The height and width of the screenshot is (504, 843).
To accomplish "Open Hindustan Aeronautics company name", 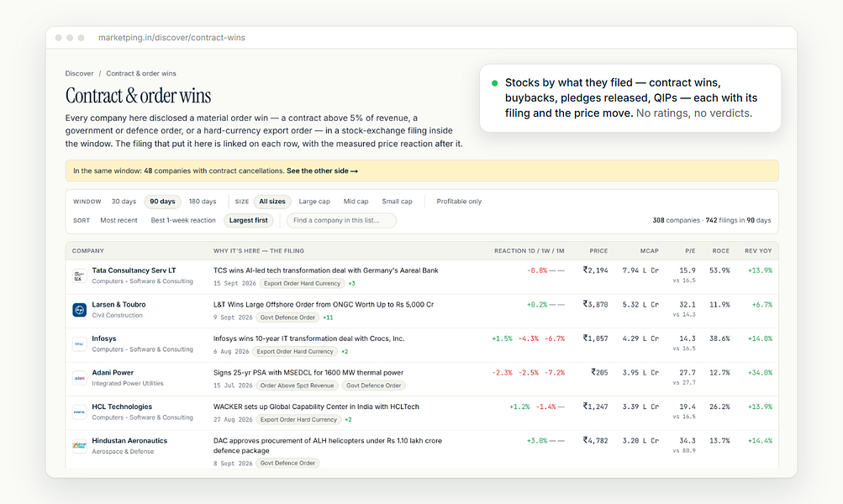I will point(129,441).
